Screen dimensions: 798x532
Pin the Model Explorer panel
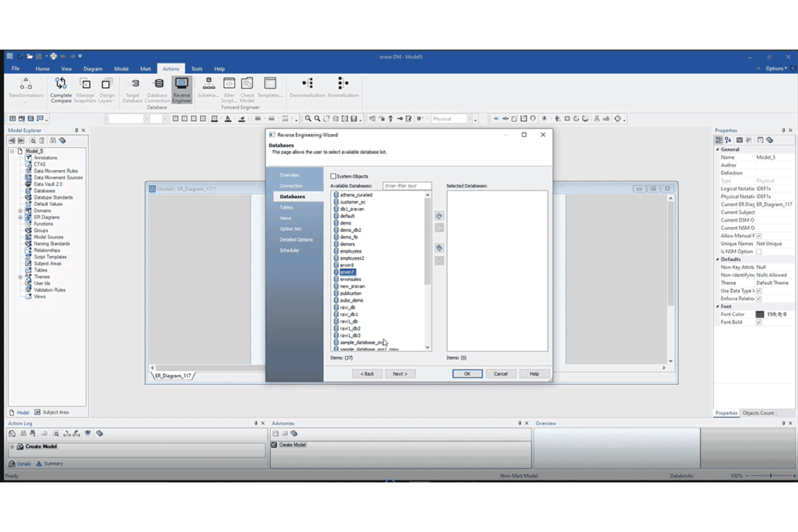pos(76,130)
